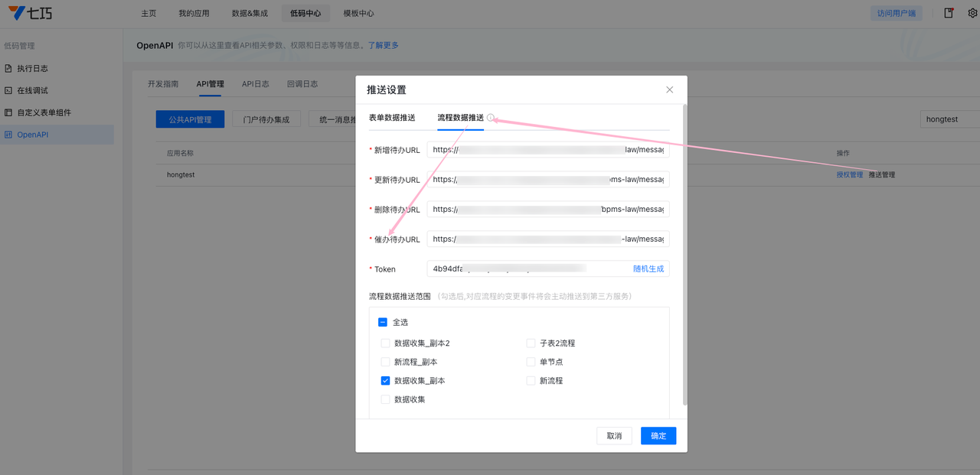
Task: Click the 取消 button
Action: 614,436
